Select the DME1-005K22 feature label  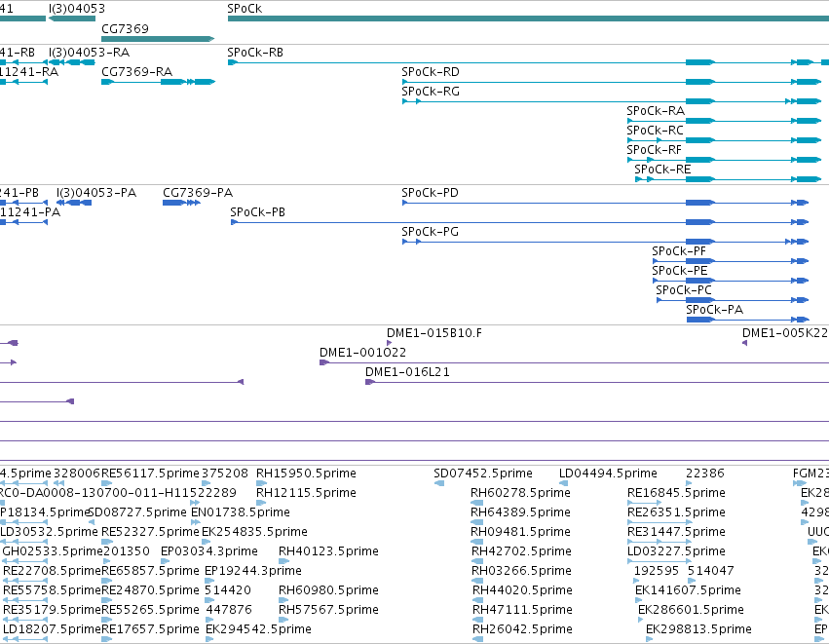(x=785, y=333)
